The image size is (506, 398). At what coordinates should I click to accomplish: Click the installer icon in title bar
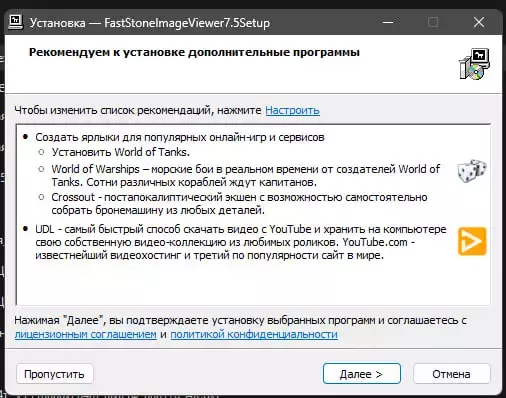click(15, 23)
